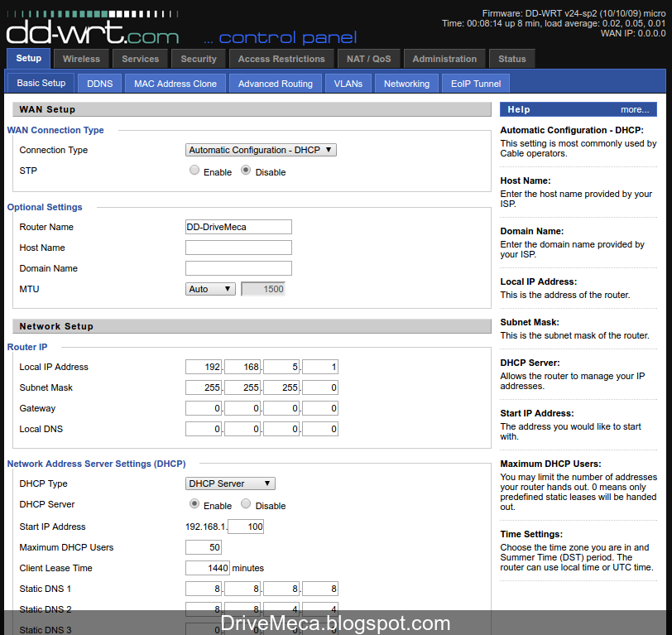The image size is (672, 635).
Task: Click Local DNS third octet field
Action: [281, 429]
